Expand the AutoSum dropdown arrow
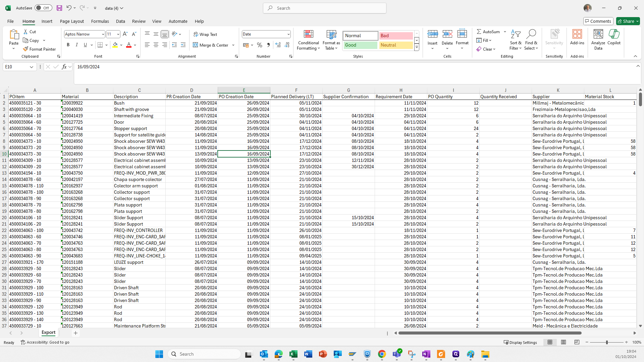The width and height of the screenshot is (644, 362). (x=505, y=32)
